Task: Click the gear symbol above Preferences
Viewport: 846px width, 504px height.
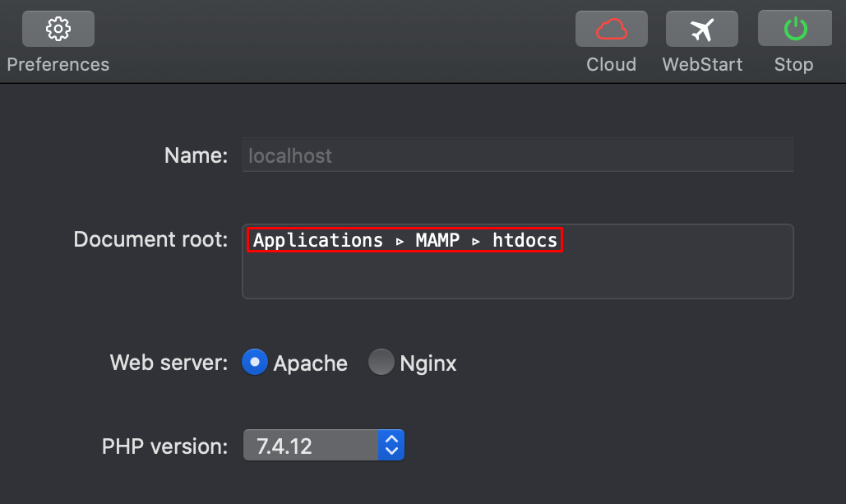Action: click(58, 29)
